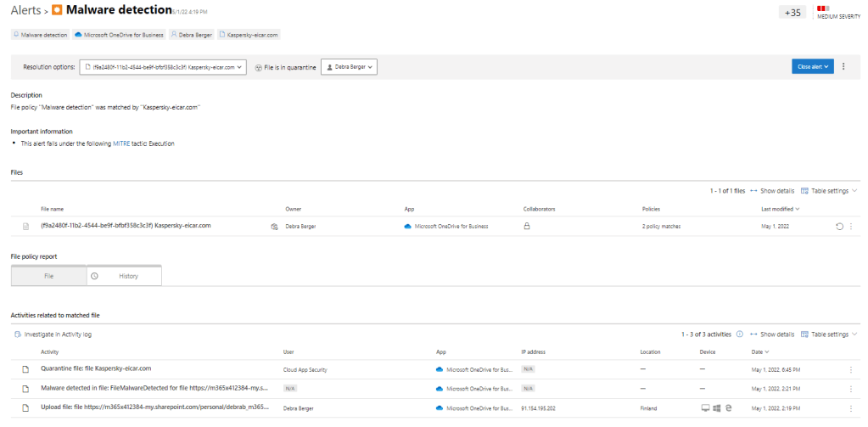Open row options for the Malware detected activity
This screenshot has height=427, width=868.
point(850,389)
